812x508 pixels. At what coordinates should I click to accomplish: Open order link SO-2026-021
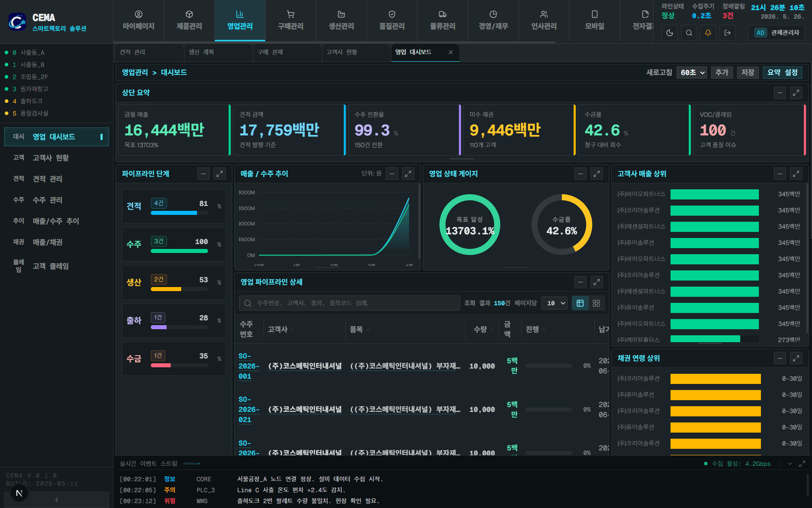click(249, 409)
